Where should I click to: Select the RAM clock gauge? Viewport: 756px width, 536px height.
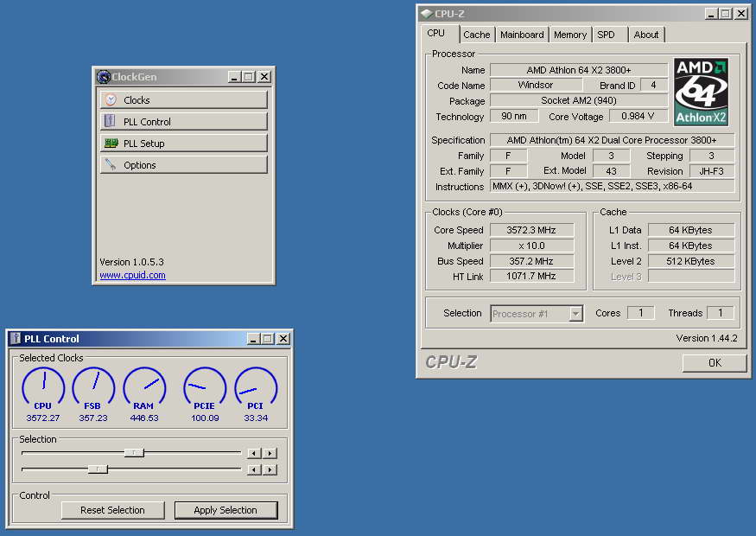click(x=144, y=387)
